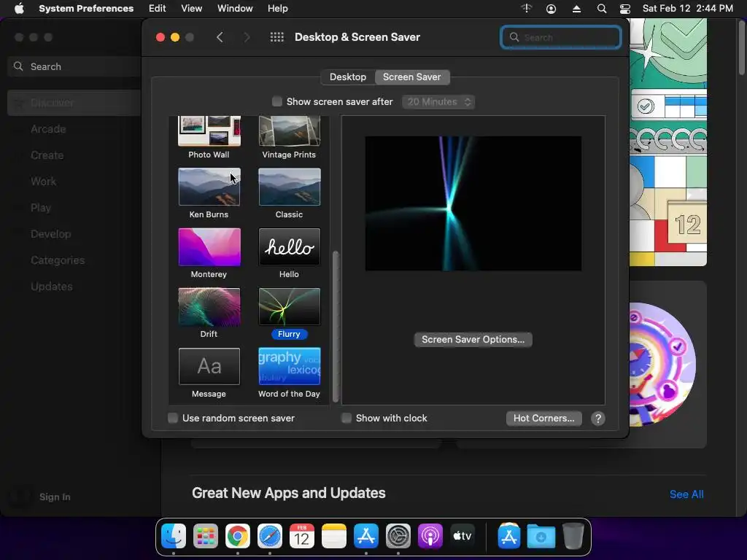Open Apple TV from the Dock
Screen dimensions: 747x560
click(462, 536)
